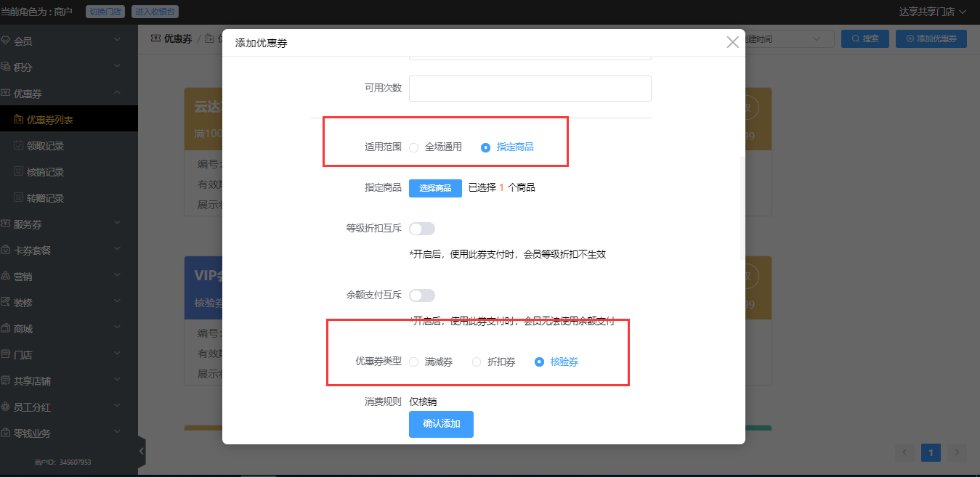Choose 核验券 coupon type

[557, 362]
